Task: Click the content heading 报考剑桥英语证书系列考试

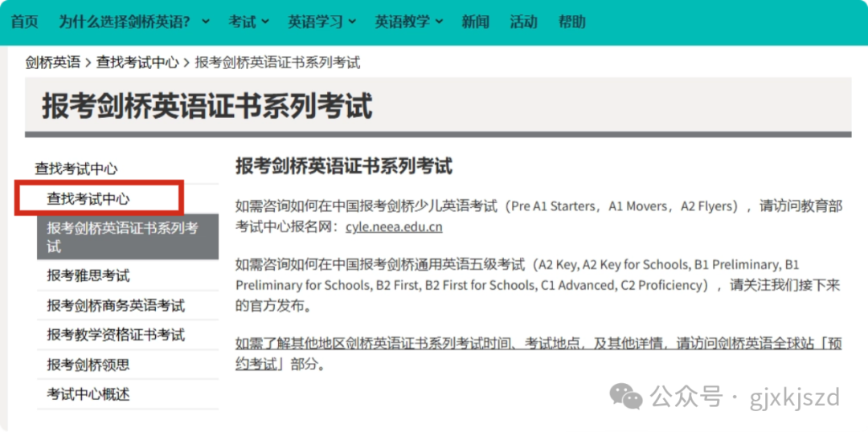Action: (344, 166)
